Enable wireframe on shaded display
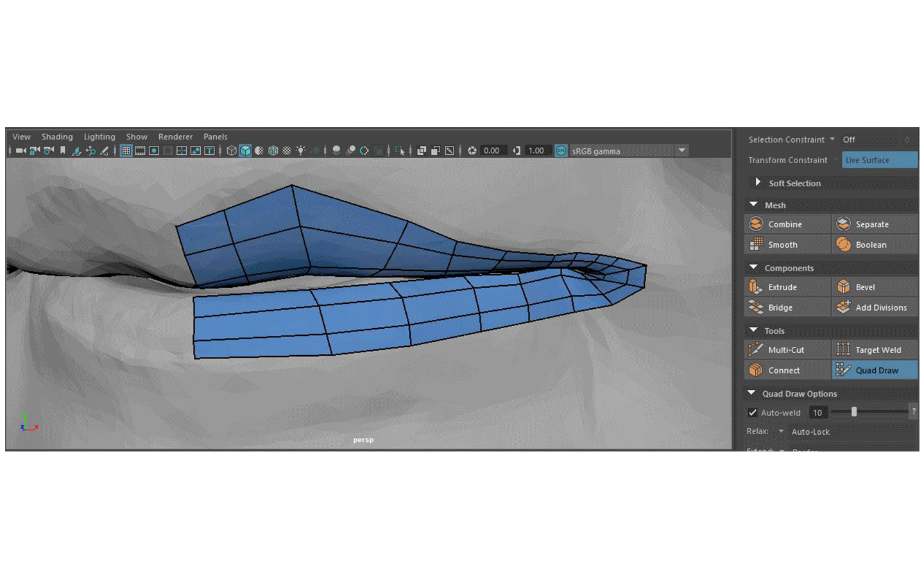The image size is (924, 578). 273,151
